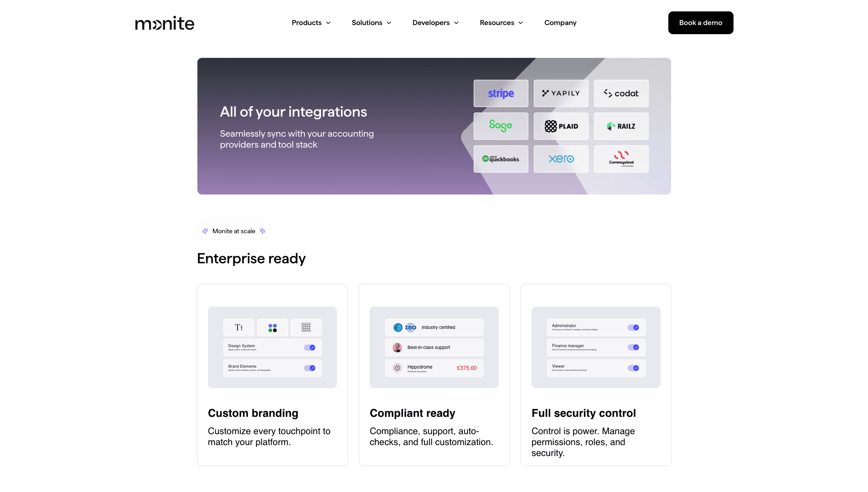Open the Products menu
This screenshot has height=492, width=868.
311,23
